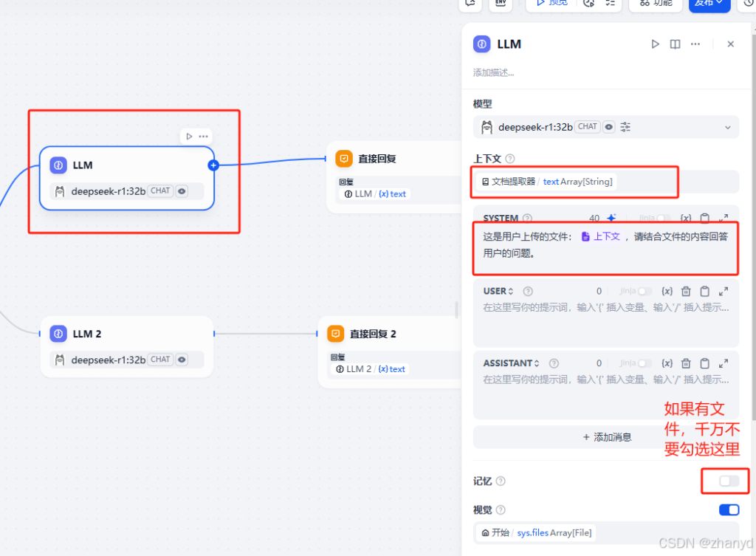This screenshot has height=556, width=756.
Task: Change the USER message role selector
Action: tap(498, 291)
